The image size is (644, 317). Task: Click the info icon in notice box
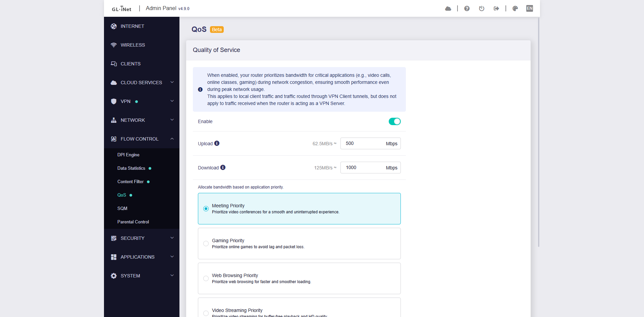pos(200,90)
